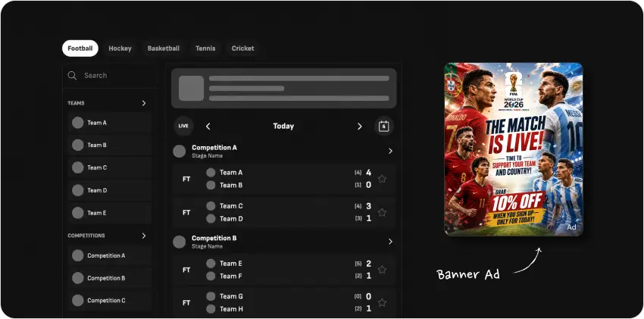Image resolution: width=644 pixels, height=319 pixels.
Task: Click Team B's round logo in sidebar
Action: 77,145
